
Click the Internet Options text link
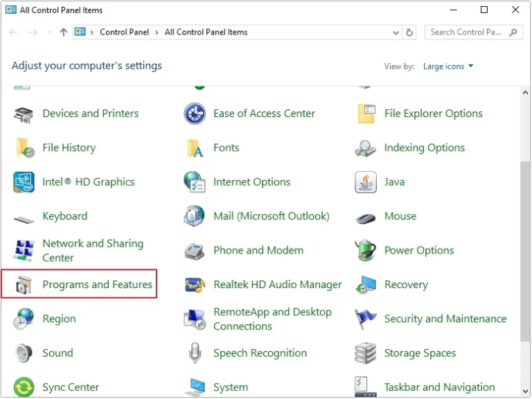pos(251,182)
